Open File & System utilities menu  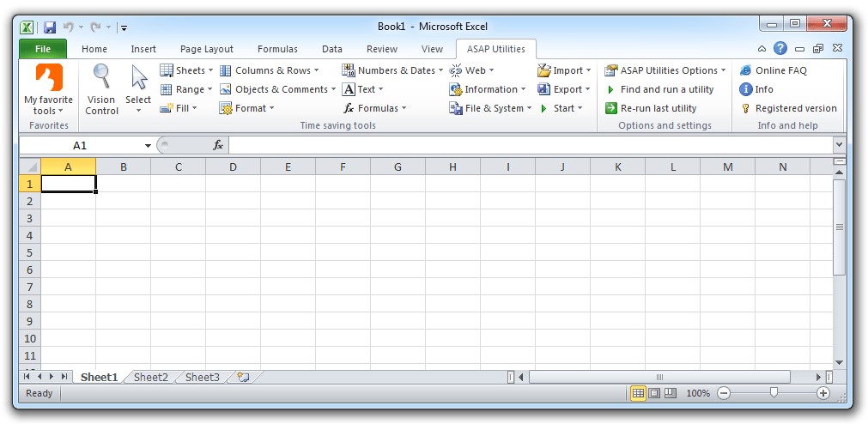click(x=491, y=108)
